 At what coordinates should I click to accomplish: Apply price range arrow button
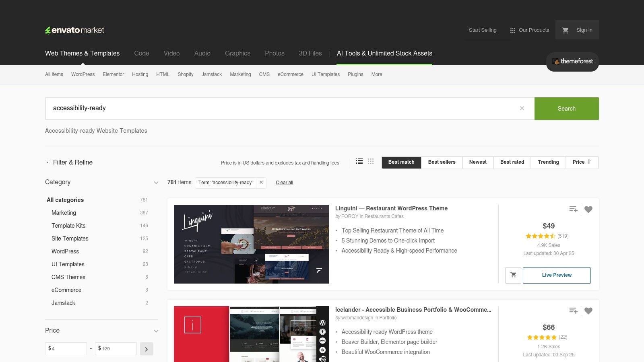pyautogui.click(x=147, y=349)
